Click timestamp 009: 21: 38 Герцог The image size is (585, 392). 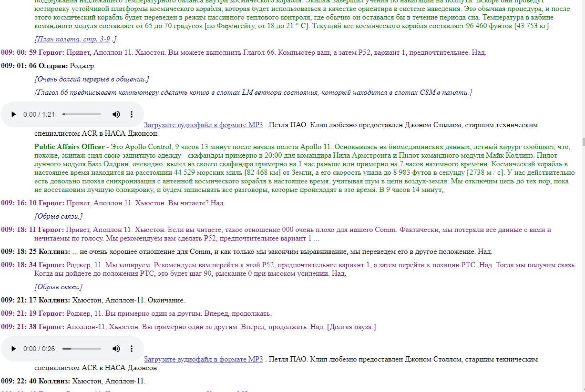point(33,327)
